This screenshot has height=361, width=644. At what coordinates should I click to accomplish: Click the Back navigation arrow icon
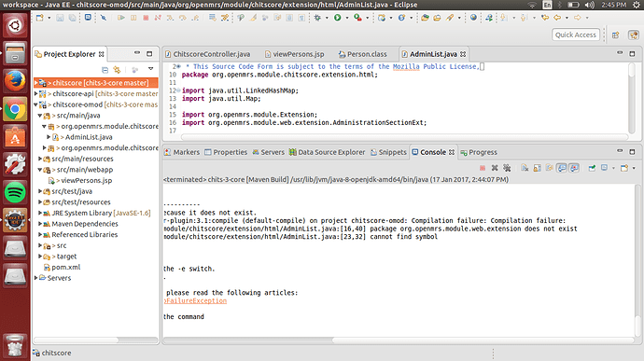point(557,18)
